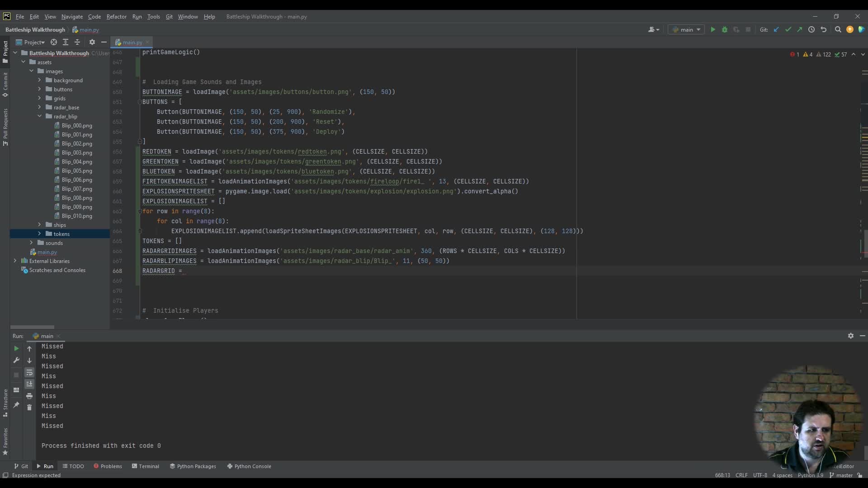868x488 pixels.
Task: Open Search Everywhere with the magnifier icon
Action: (838, 29)
